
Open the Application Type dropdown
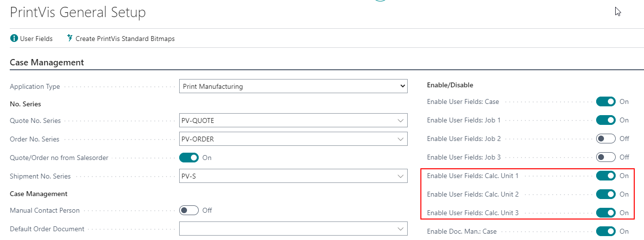coord(293,86)
